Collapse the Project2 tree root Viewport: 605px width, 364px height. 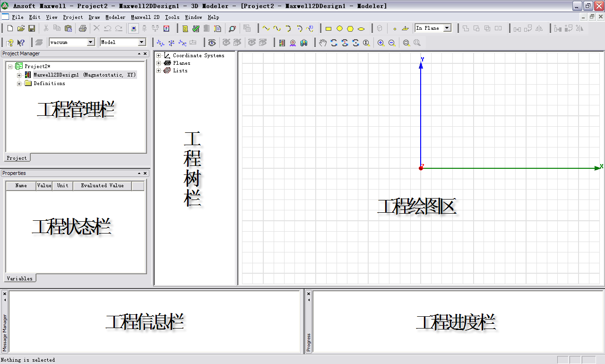(x=10, y=67)
